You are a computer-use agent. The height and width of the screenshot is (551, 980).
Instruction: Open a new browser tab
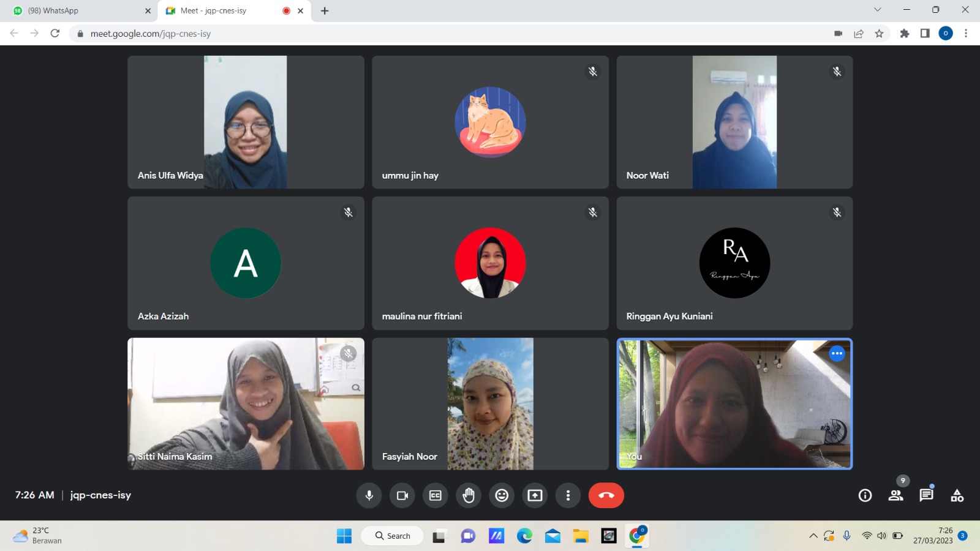(325, 10)
